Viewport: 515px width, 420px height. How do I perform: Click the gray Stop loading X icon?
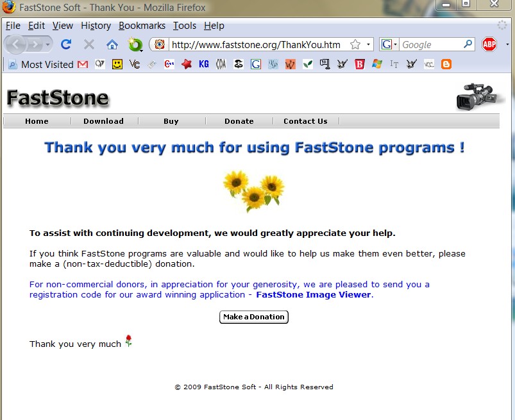click(x=89, y=44)
